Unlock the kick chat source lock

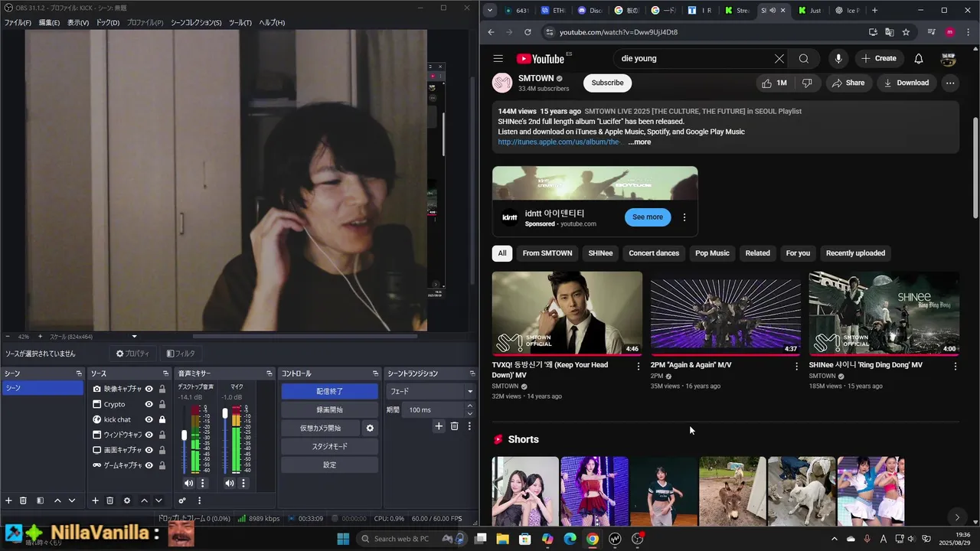(x=162, y=419)
